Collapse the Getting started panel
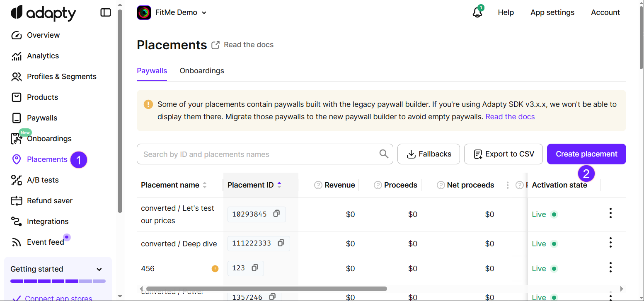Image resolution: width=644 pixels, height=301 pixels. point(99,270)
